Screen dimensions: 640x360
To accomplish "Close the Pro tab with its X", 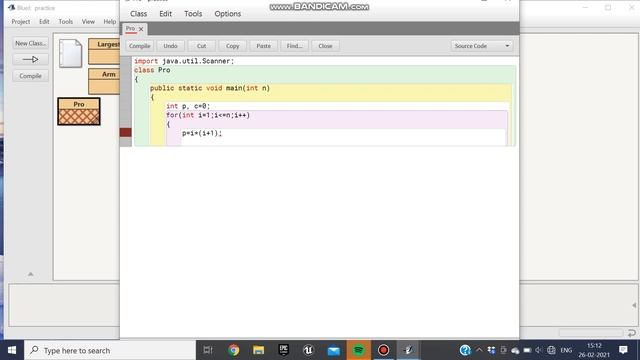I will pos(141,29).
